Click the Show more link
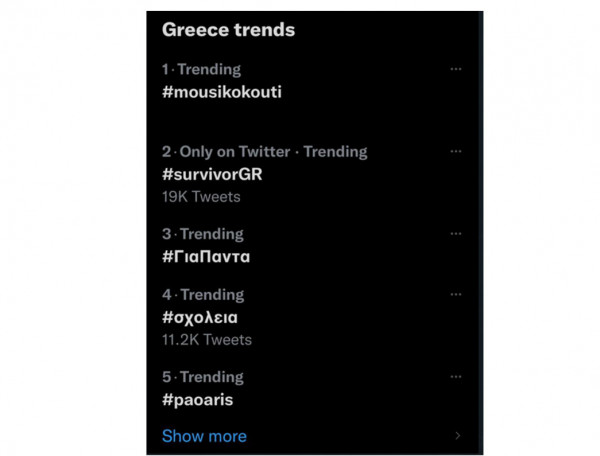The width and height of the screenshot is (600, 456). coord(204,436)
